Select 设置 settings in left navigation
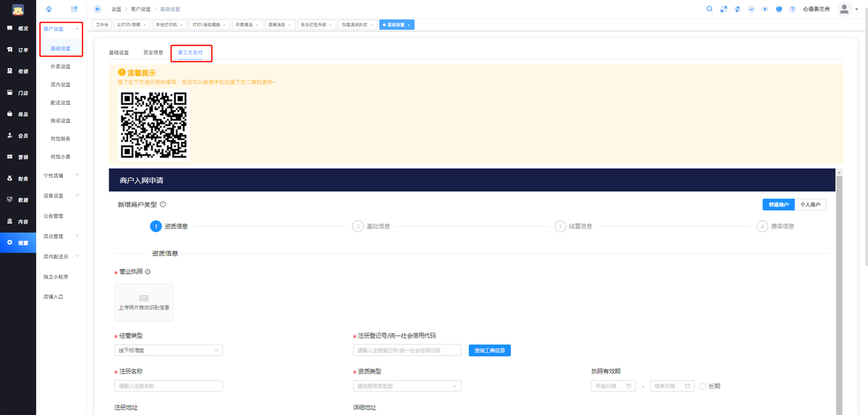 pyautogui.click(x=18, y=242)
